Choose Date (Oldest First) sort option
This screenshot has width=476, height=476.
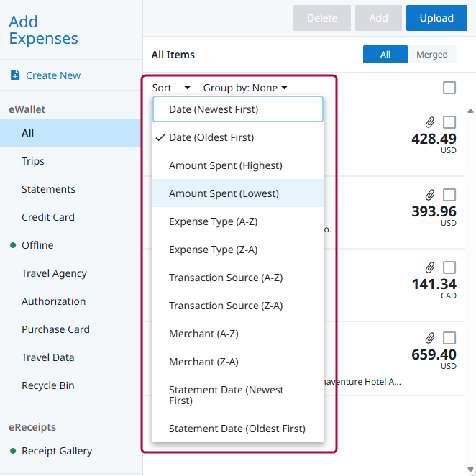pyautogui.click(x=238, y=137)
